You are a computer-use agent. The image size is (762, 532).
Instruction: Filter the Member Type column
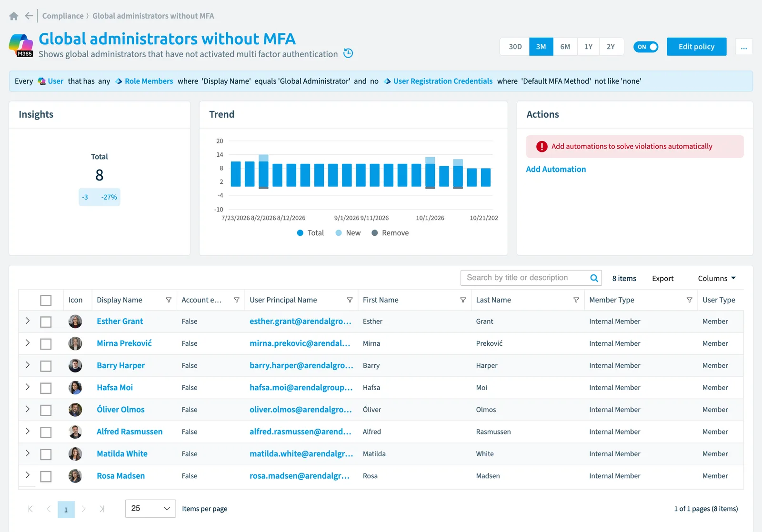coord(689,300)
